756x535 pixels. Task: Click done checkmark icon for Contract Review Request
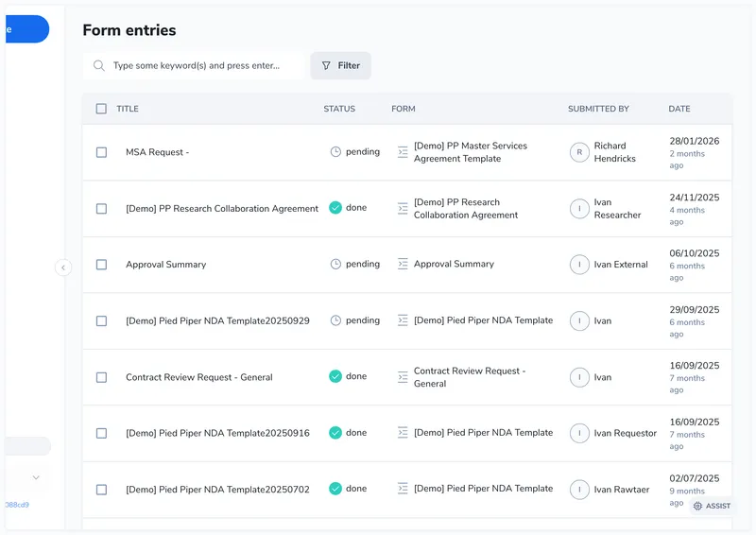point(335,376)
